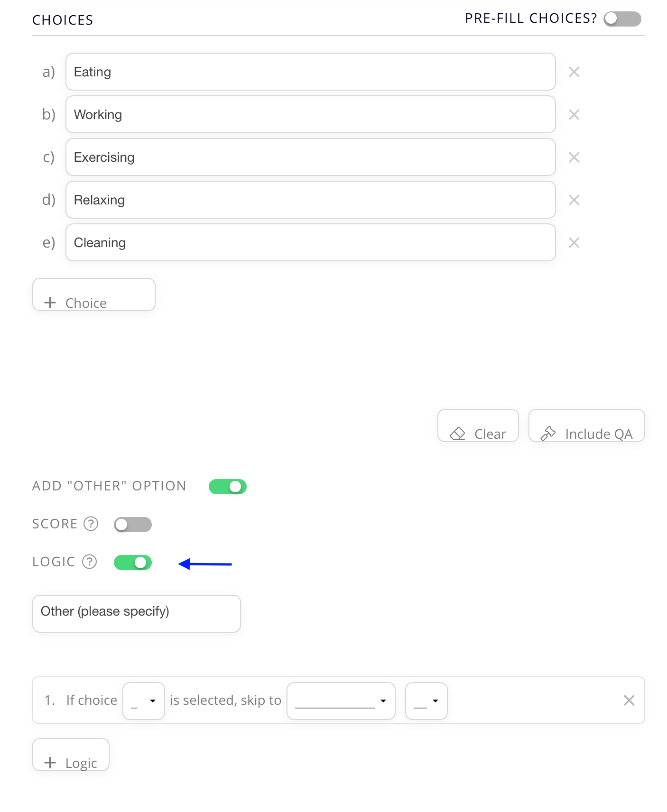Click the Score help question mark icon
Image resolution: width=667 pixels, height=812 pixels.
point(91,524)
